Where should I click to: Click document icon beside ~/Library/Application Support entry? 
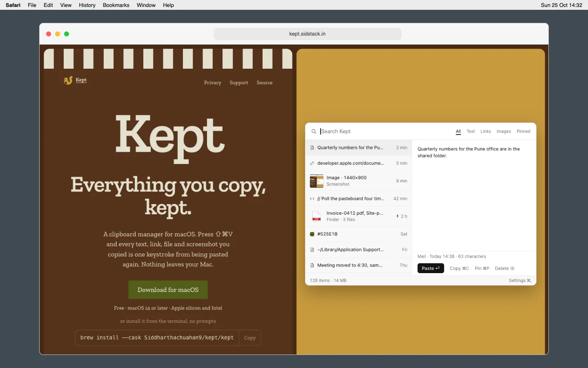click(x=312, y=250)
